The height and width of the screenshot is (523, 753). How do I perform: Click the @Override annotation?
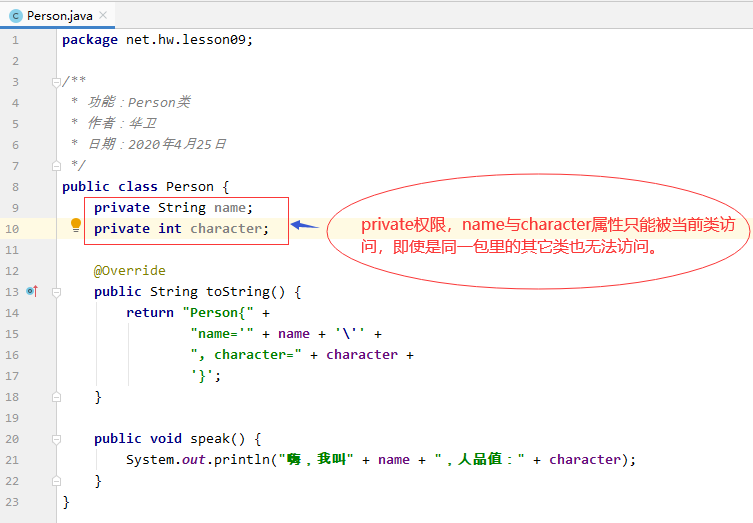[x=130, y=271]
